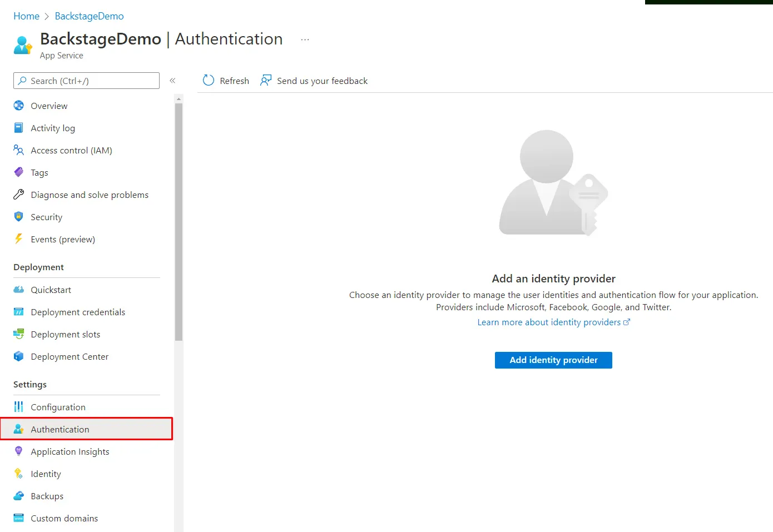Click the Activity log icon

coord(19,128)
